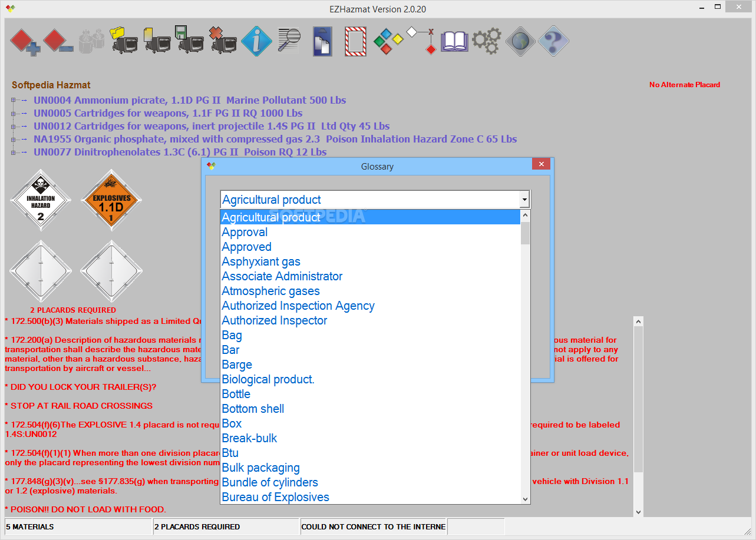Select UN0005 Cartridges for weapons row
Screen dimensions: 756x540
coord(168,113)
